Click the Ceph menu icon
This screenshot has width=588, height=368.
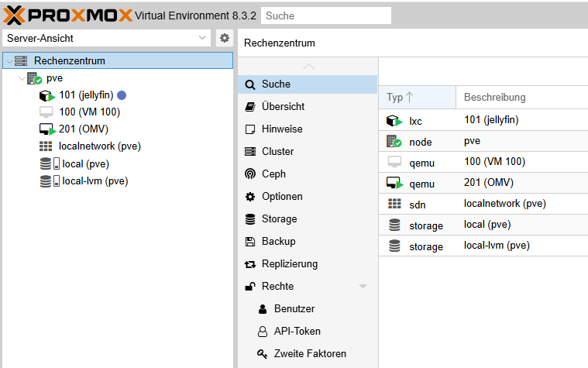point(249,174)
